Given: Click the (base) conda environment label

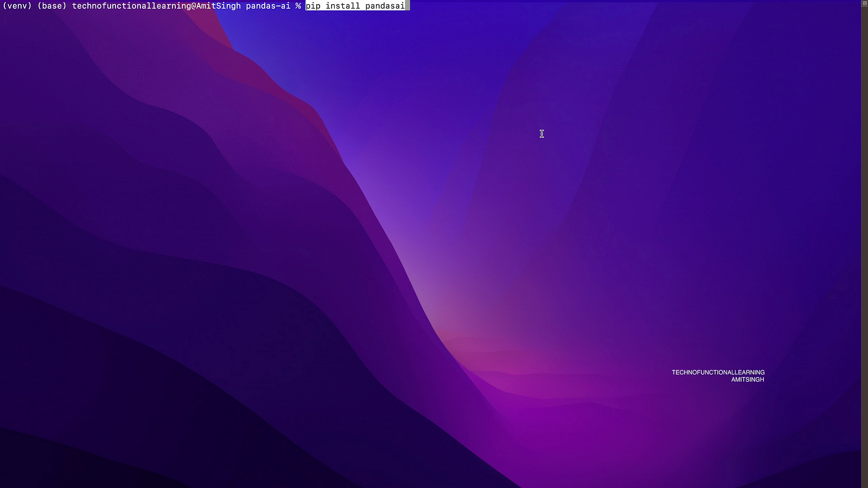Looking at the screenshot, I should [x=52, y=6].
